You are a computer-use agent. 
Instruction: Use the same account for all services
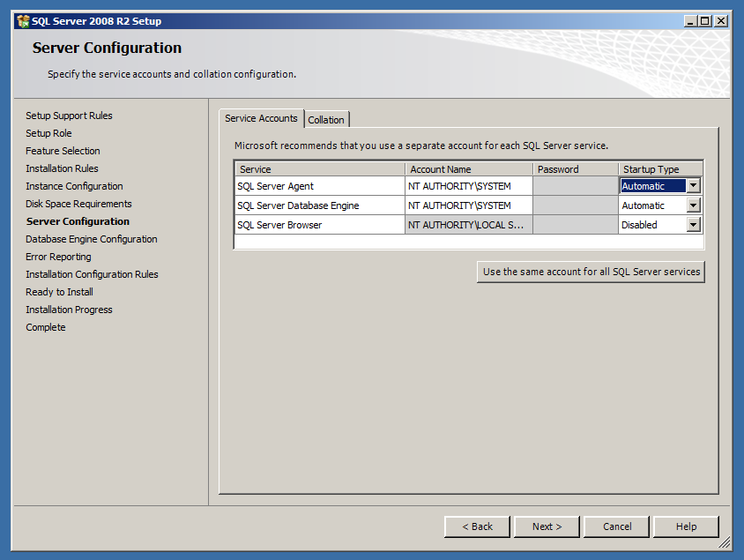coord(591,272)
